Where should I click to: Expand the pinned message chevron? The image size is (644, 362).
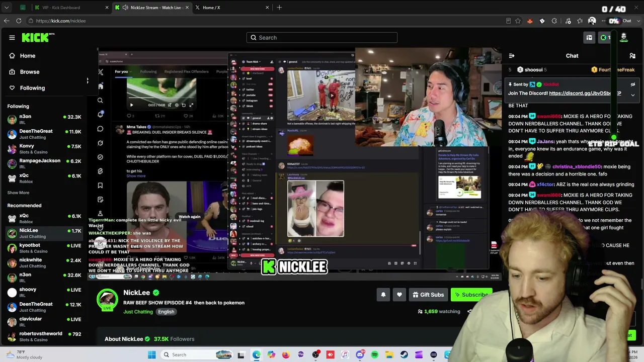click(x=633, y=95)
